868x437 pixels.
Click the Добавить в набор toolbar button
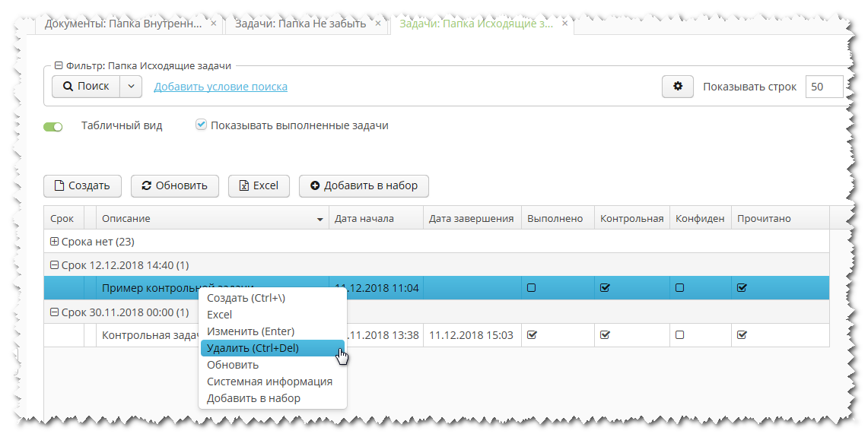(364, 185)
